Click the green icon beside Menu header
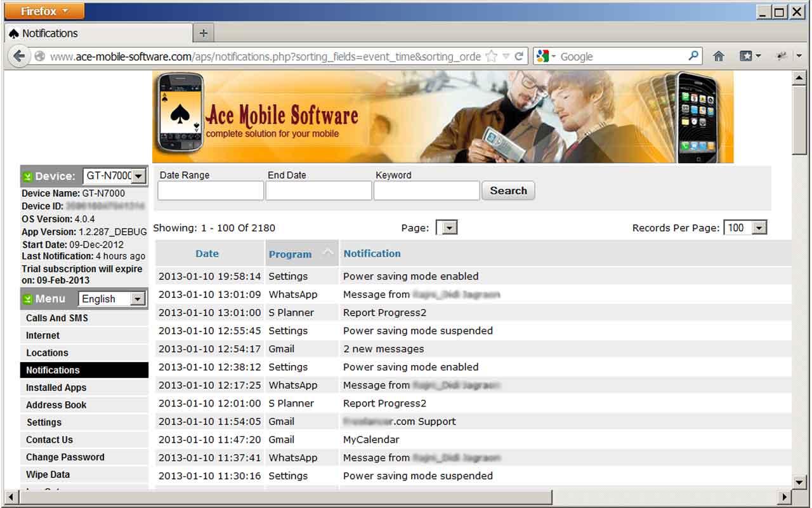 [x=27, y=299]
